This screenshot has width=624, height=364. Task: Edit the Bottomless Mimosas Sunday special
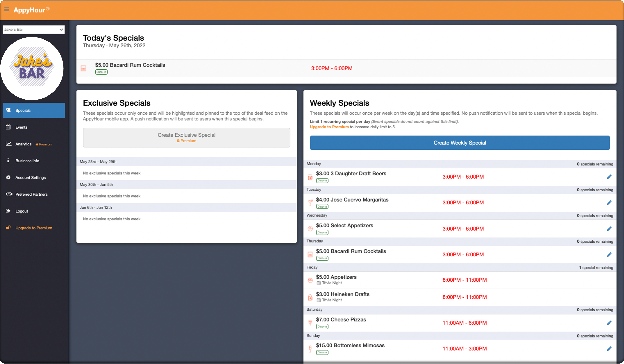(x=609, y=349)
